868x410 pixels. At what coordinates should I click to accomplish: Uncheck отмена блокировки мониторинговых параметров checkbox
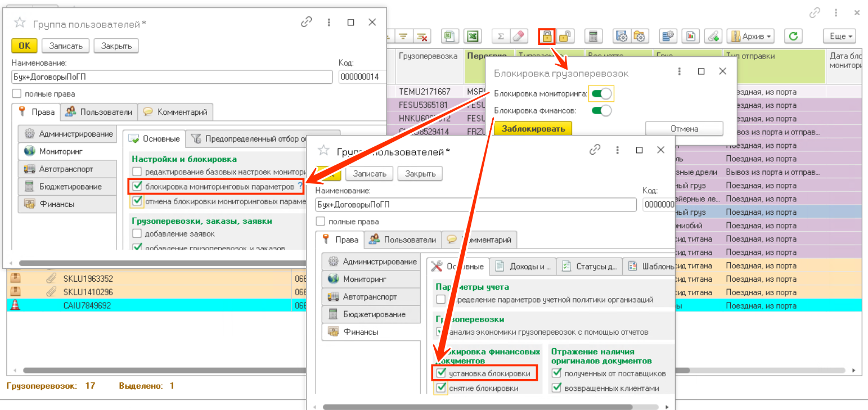pyautogui.click(x=137, y=201)
